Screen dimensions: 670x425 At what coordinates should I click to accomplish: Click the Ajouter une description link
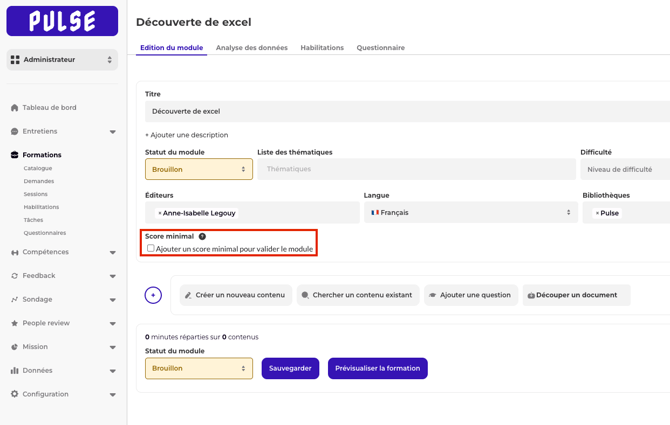(187, 135)
